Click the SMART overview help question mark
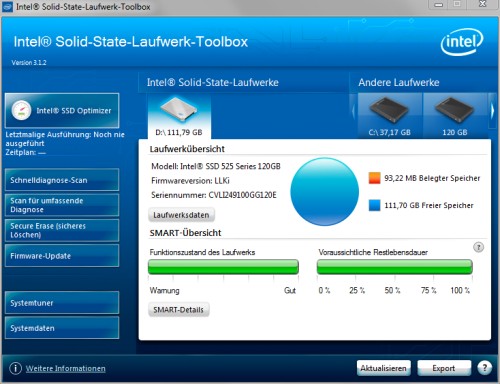 coord(478,247)
